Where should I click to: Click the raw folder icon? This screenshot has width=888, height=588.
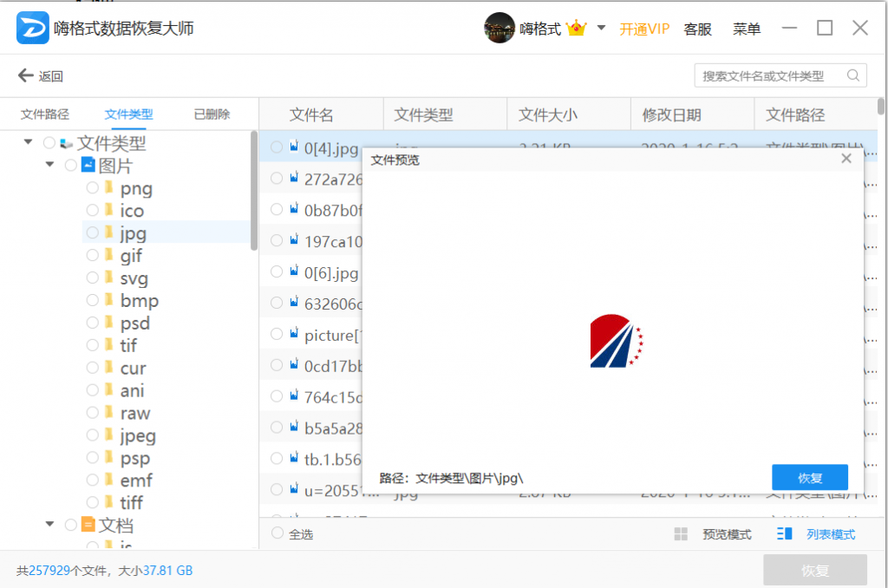coord(108,413)
